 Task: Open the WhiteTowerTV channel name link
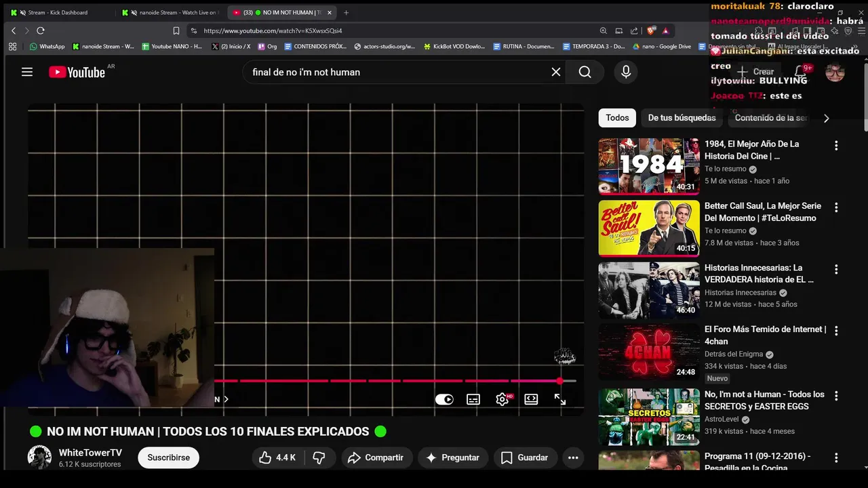pos(90,453)
